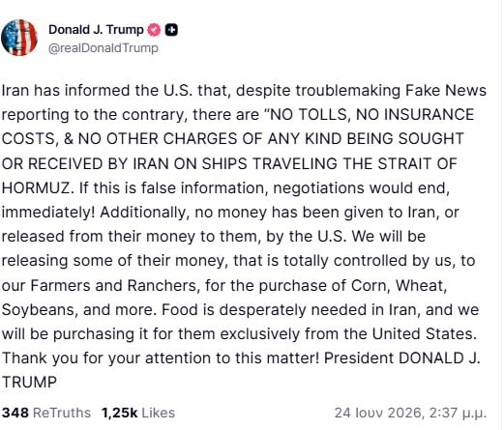Visit the @realDonaldTrump handle link
The image size is (504, 430).
[104, 48]
